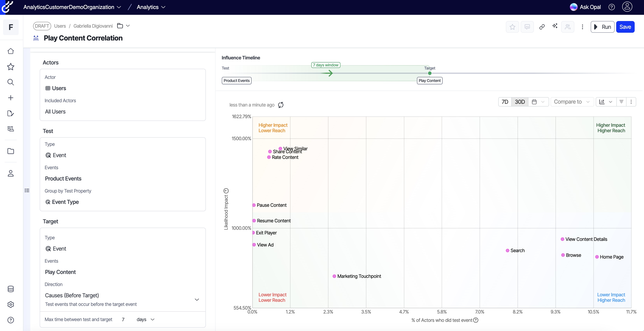Open the chart filter lines icon
This screenshot has height=331, width=644.
click(621, 102)
